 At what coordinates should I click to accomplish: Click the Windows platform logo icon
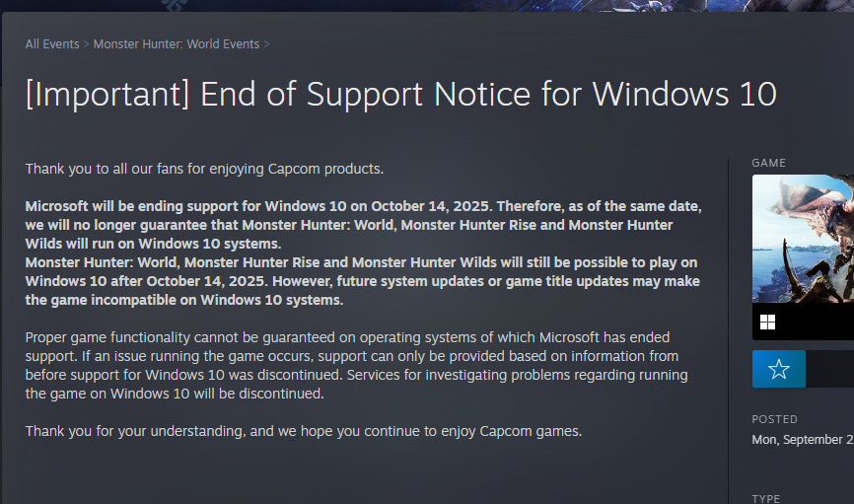coord(767,322)
